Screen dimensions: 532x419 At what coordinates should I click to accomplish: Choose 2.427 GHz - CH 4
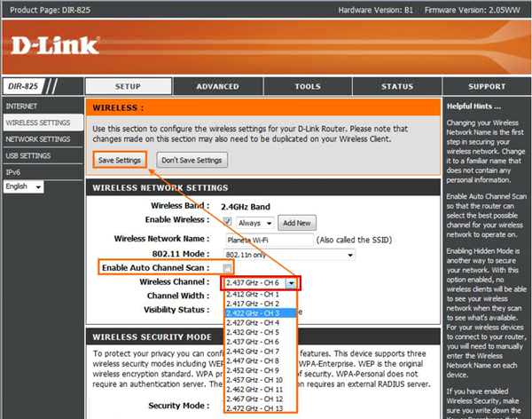261,323
